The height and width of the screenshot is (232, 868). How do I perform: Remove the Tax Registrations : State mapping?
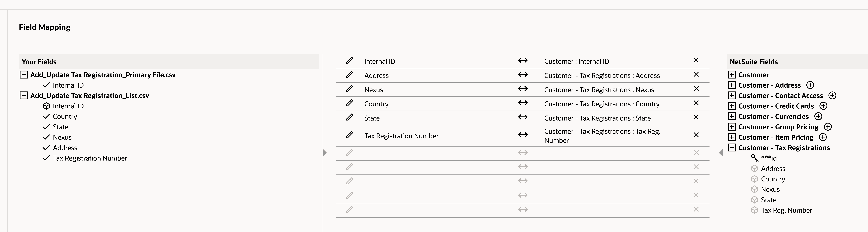(696, 117)
